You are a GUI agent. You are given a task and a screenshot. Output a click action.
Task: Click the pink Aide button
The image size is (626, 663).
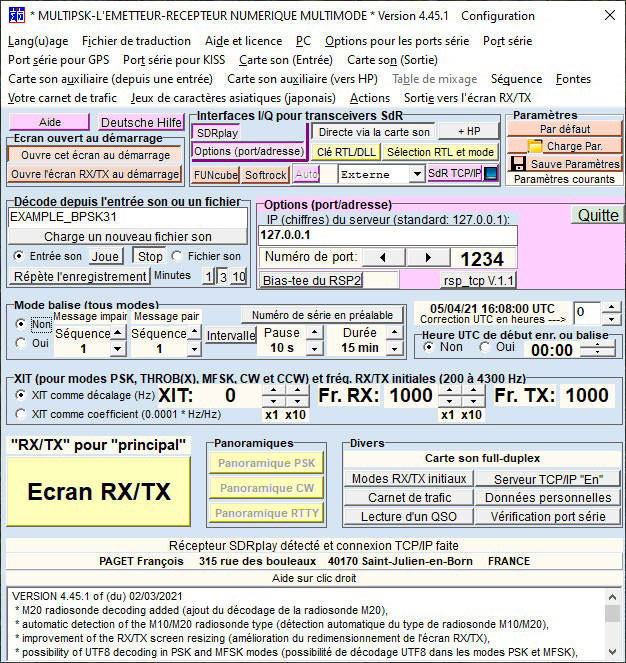[49, 122]
